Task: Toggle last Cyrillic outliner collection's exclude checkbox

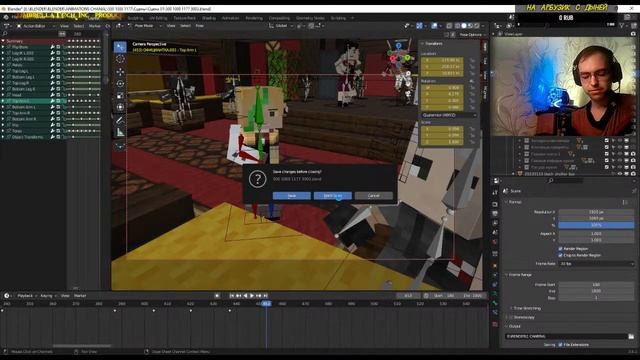Action: click(607, 167)
